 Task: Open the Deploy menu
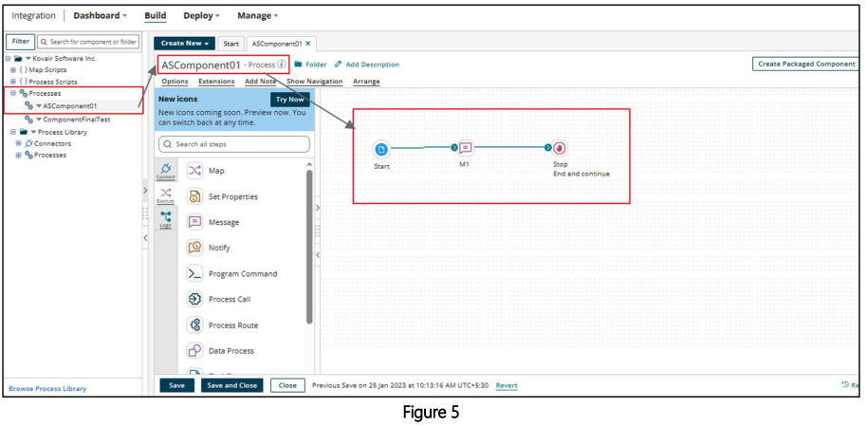[x=200, y=16]
